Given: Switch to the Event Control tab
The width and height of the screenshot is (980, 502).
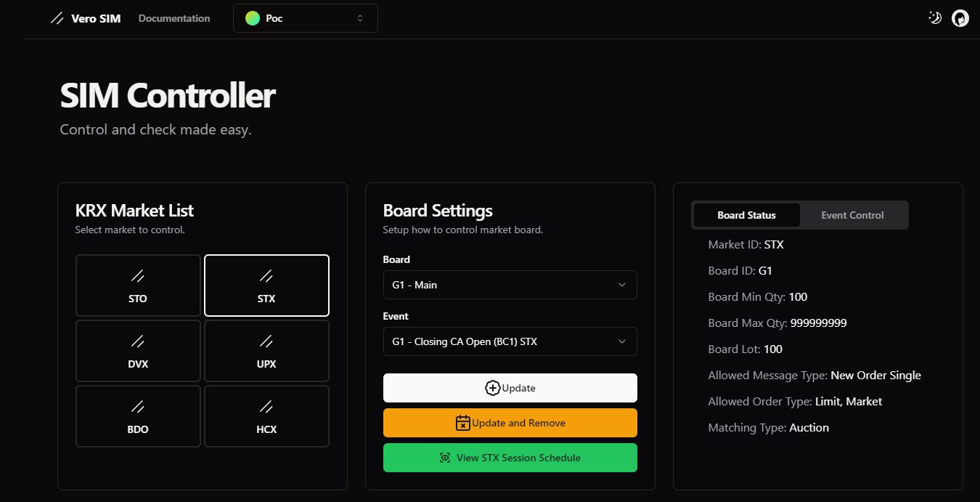Looking at the screenshot, I should 852,215.
